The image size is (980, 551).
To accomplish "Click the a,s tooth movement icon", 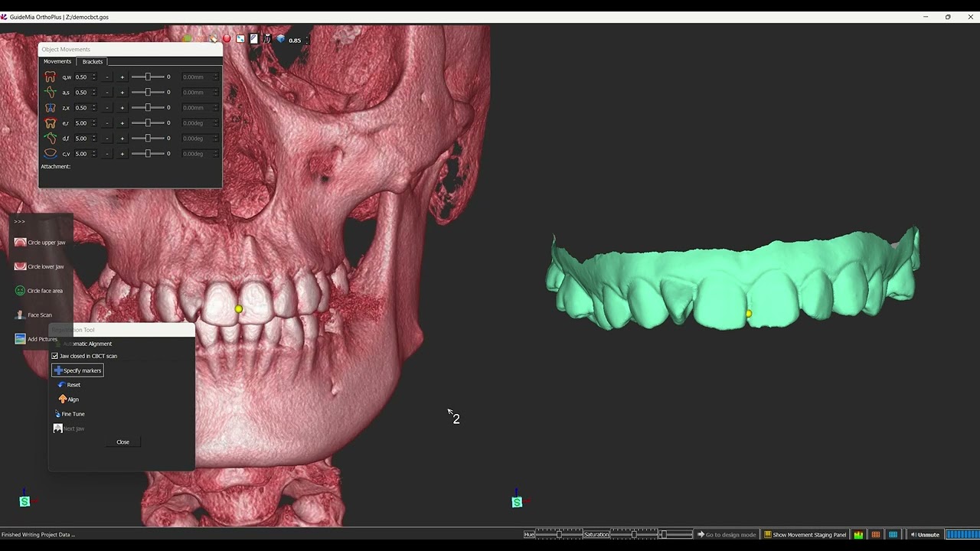I will coord(51,92).
